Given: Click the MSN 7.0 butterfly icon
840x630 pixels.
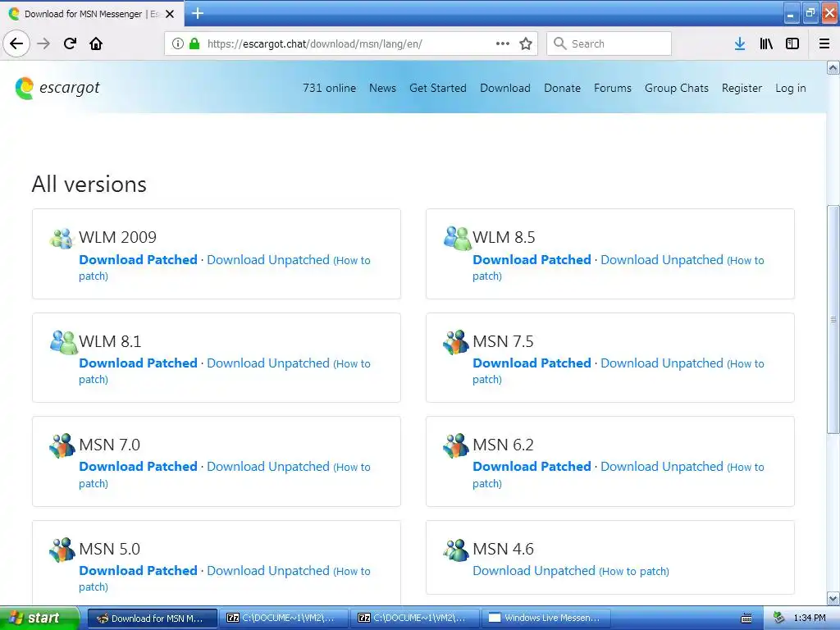Looking at the screenshot, I should coord(62,445).
